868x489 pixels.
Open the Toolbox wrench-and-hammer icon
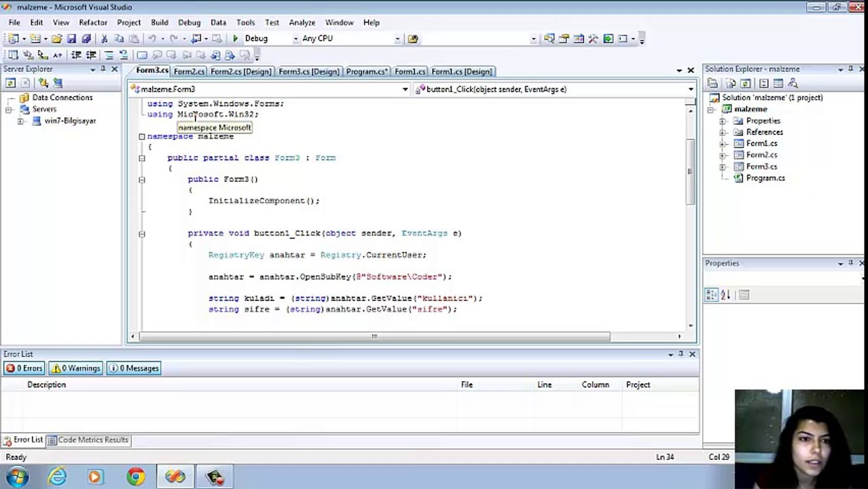594,39
